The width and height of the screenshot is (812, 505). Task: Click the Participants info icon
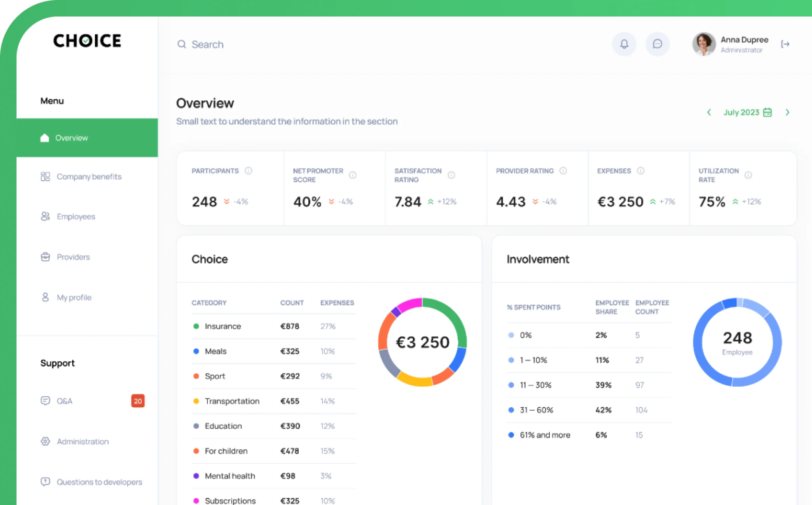pos(248,171)
